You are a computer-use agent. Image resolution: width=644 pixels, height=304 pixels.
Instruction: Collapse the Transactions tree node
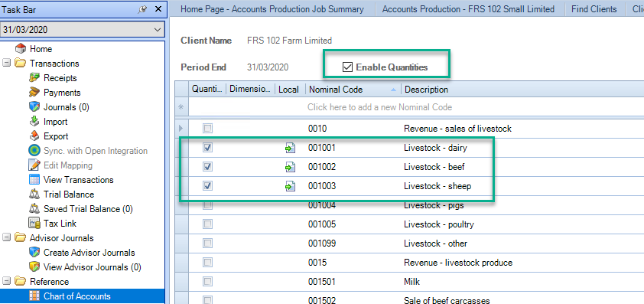(x=6, y=64)
